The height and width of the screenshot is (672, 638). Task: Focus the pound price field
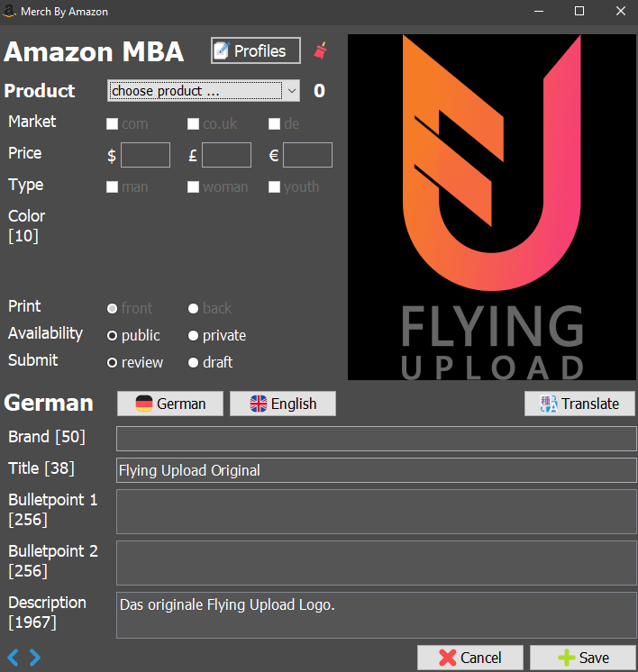226,155
